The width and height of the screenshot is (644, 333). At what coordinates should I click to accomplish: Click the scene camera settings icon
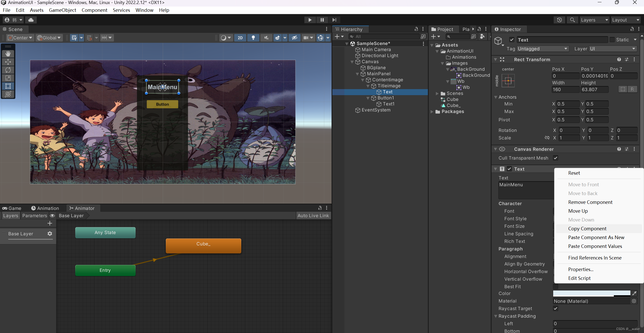point(306,38)
